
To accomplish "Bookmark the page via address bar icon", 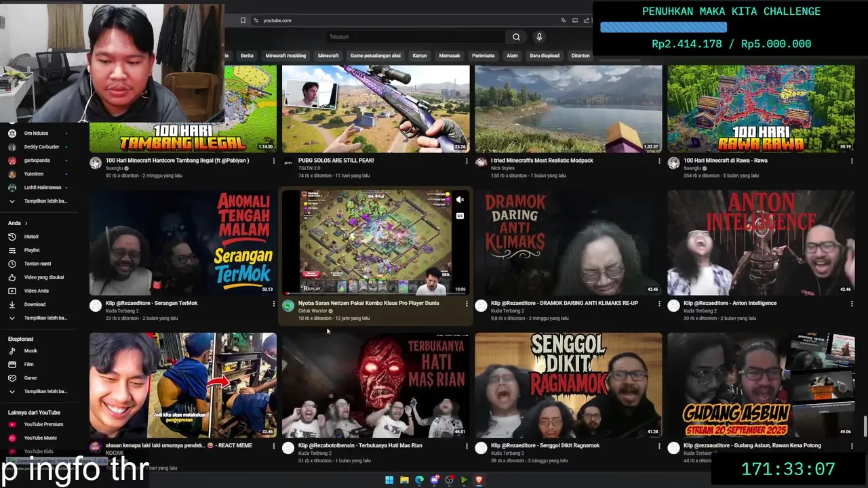I will 243,20.
